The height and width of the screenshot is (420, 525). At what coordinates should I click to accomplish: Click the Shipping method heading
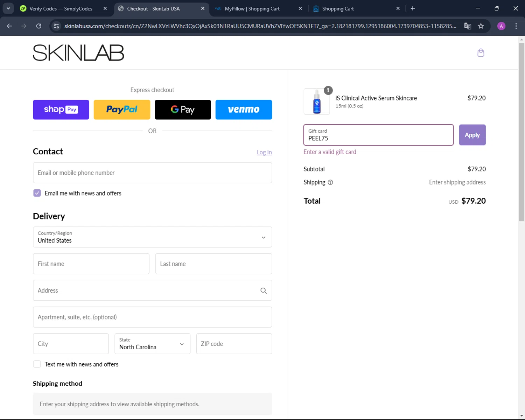pyautogui.click(x=57, y=384)
